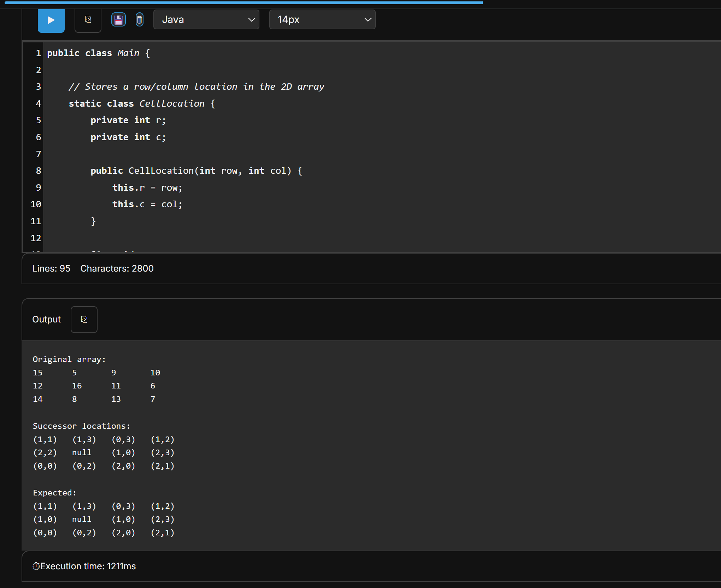The image size is (721, 588).
Task: Place cursor on 'public class Main' line
Action: (98, 53)
